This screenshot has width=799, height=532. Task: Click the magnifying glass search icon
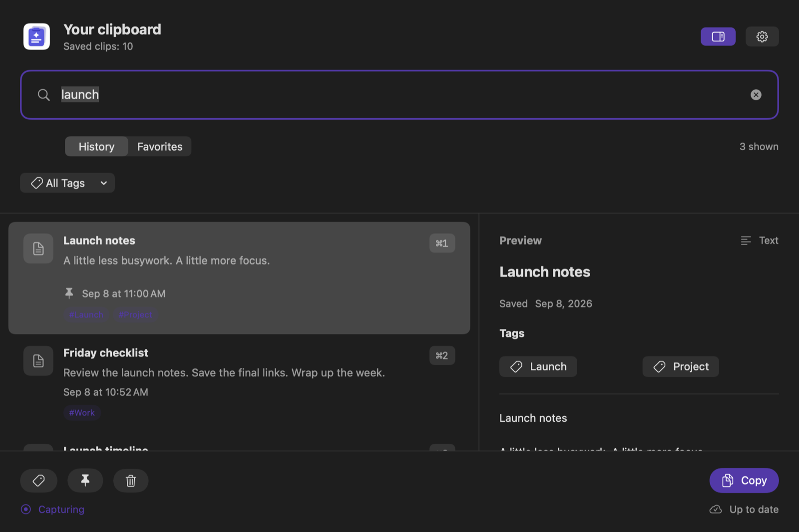point(44,95)
